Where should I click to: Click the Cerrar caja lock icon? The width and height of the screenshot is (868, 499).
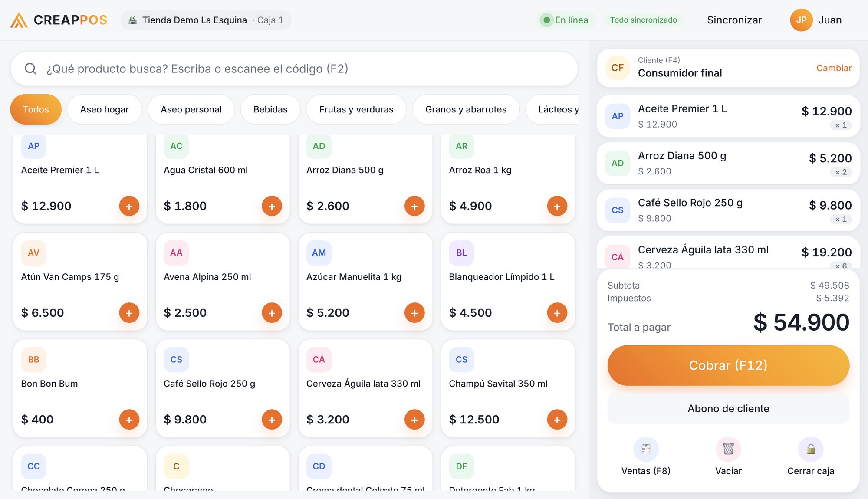(811, 449)
